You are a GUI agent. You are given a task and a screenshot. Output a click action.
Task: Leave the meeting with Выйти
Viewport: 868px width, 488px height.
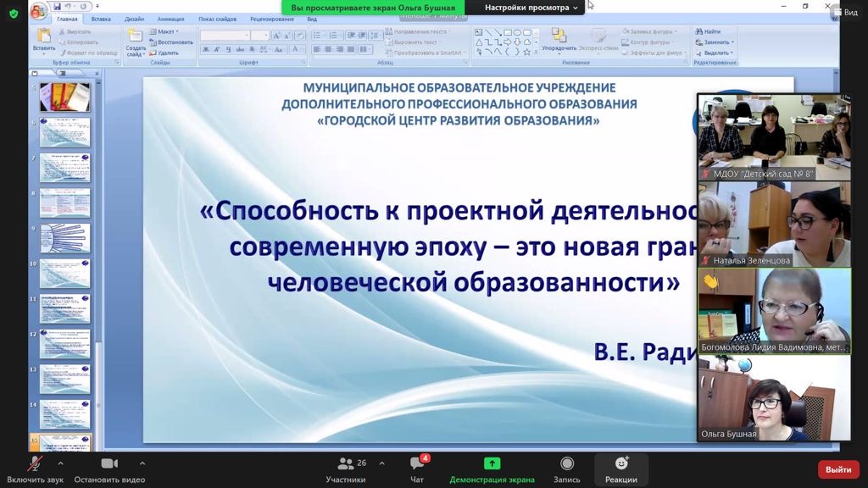(838, 469)
